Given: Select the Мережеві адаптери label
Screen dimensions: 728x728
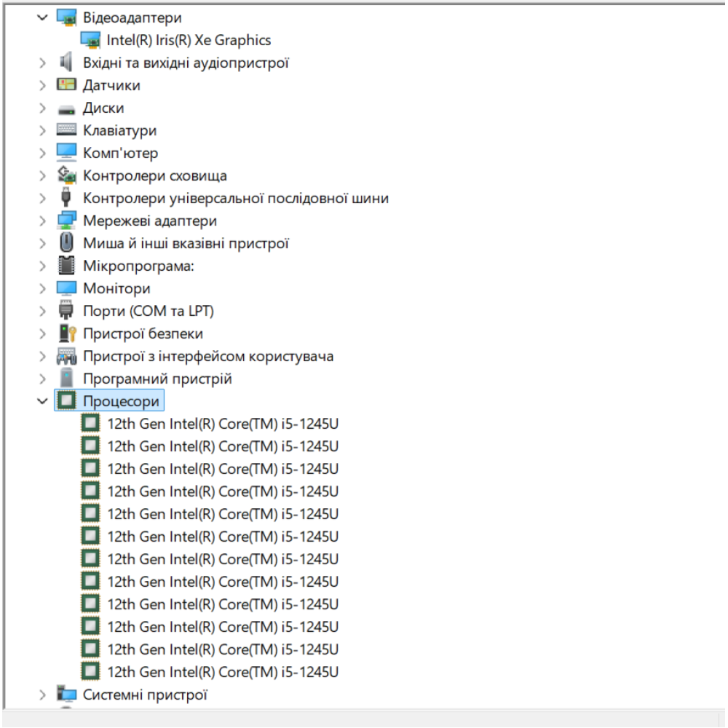Looking at the screenshot, I should [x=150, y=221].
